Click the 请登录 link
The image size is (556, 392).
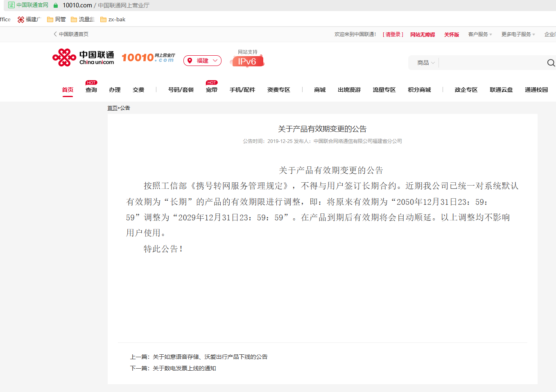392,34
